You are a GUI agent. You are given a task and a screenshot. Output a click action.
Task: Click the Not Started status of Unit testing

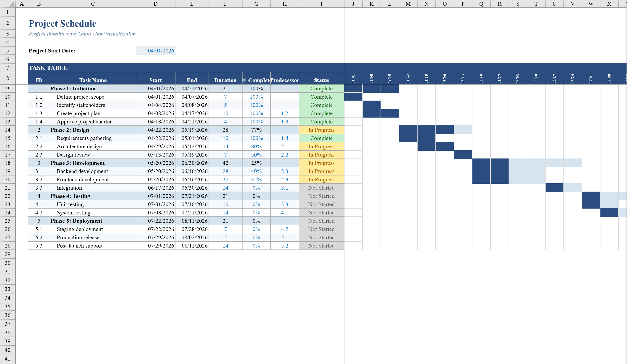321,204
